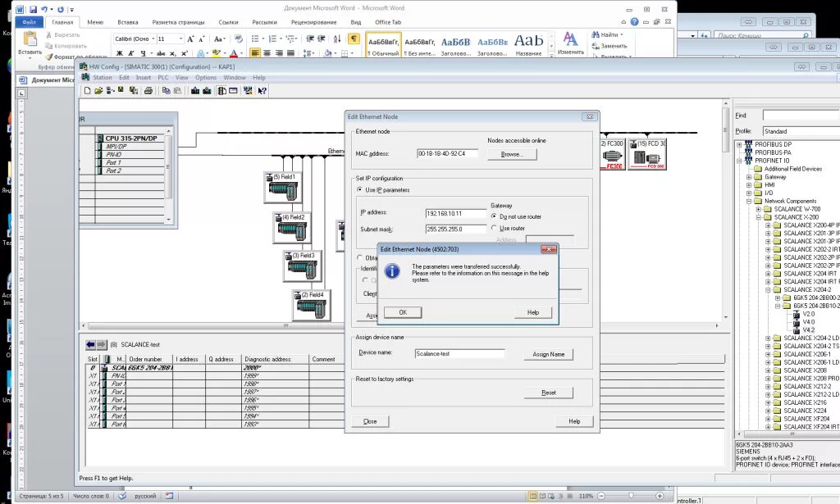Viewport: 840px width, 504px height.
Task: Click Help in the Edit Ethernet Node message box
Action: point(533,312)
